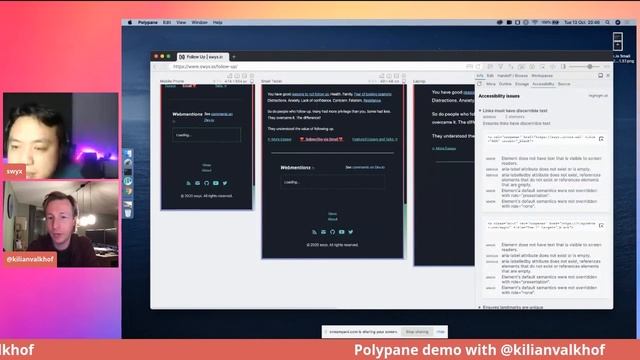The image size is (640, 360).
Task: Click the "Accessibility issues" heading
Action: click(x=499, y=96)
